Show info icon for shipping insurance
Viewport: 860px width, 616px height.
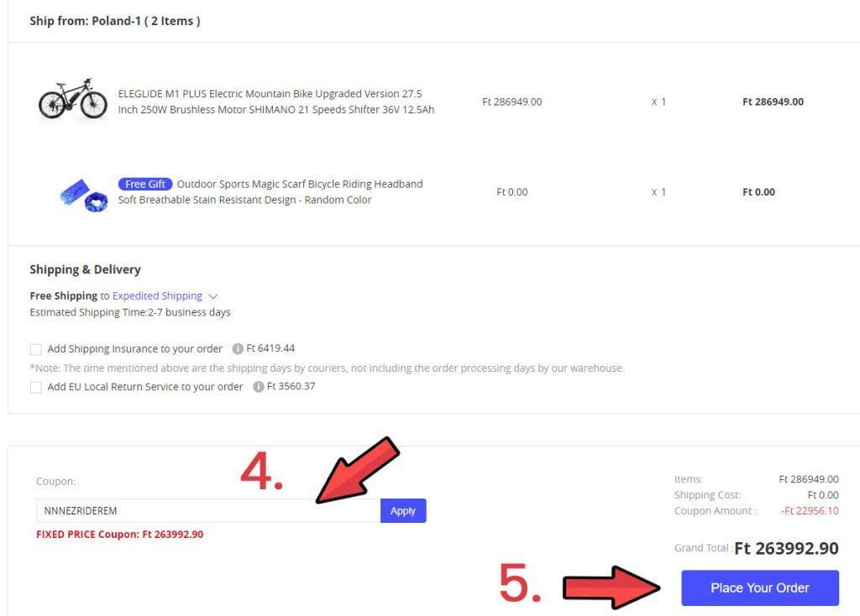[238, 348]
